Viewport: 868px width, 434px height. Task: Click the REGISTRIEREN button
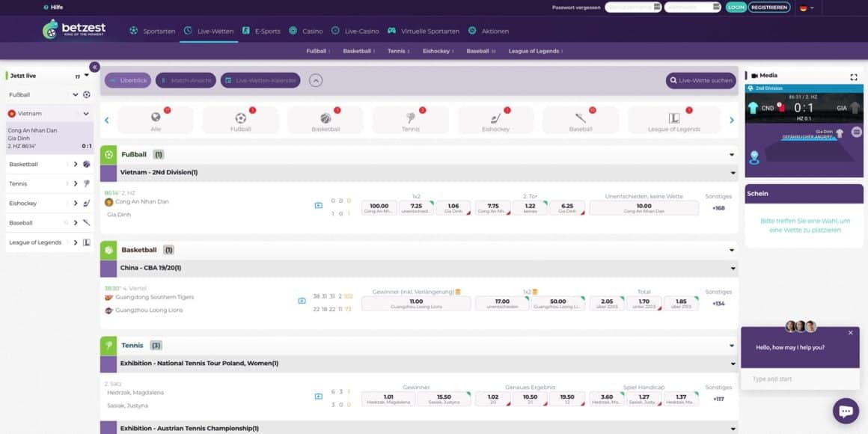[769, 7]
